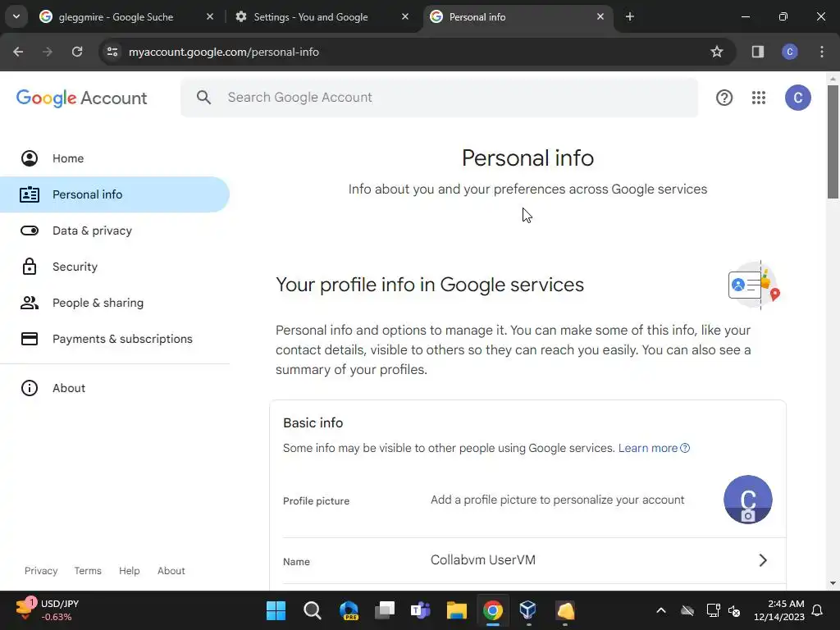Open Google apps grid launcher
Viewport: 840px width, 630px height.
759,98
